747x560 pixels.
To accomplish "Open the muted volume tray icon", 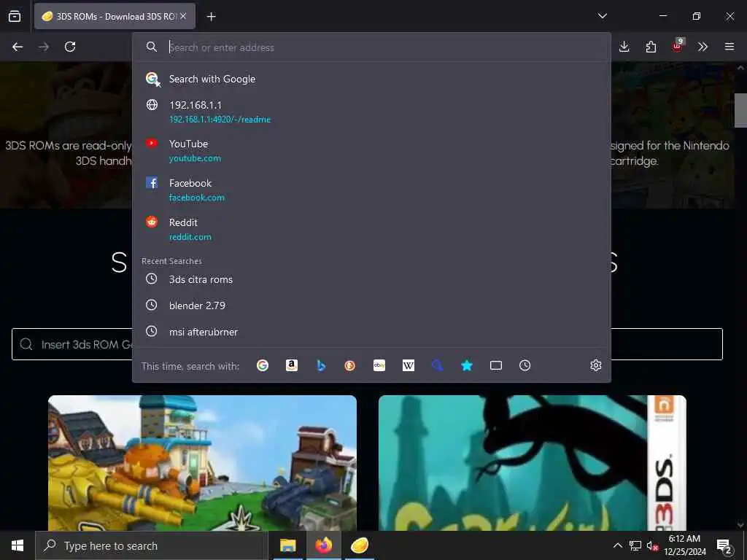I will pyautogui.click(x=652, y=545).
